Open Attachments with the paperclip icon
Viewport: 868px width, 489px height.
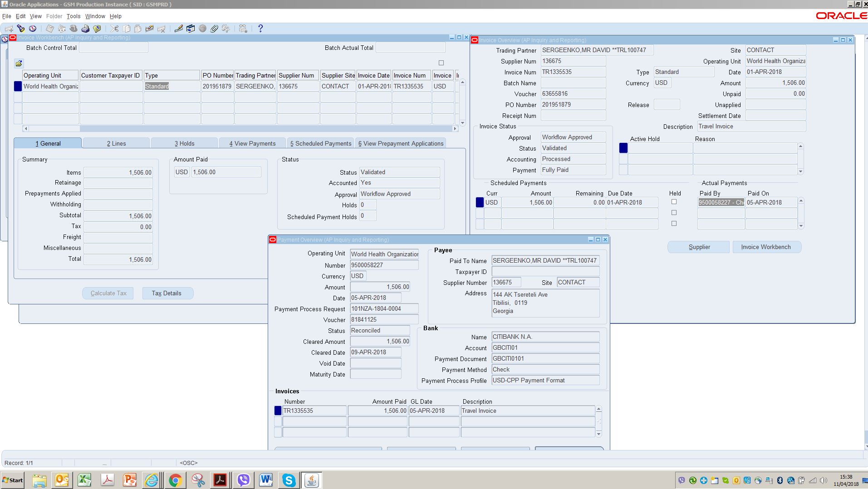click(x=214, y=29)
